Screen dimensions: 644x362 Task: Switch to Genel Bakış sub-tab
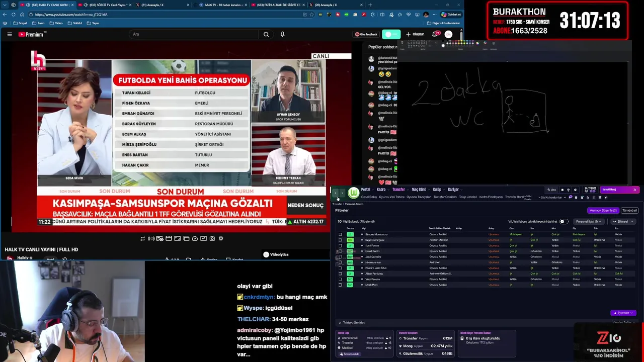tap(369, 197)
